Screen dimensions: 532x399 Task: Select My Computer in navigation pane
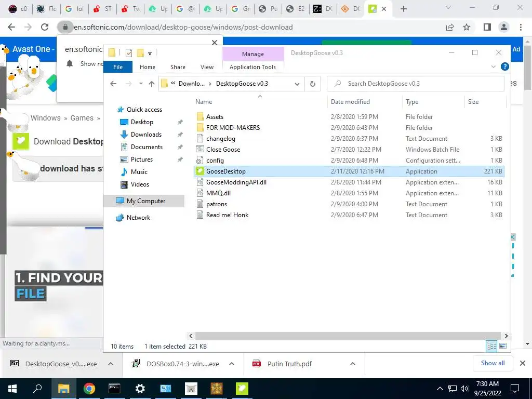tap(144, 201)
